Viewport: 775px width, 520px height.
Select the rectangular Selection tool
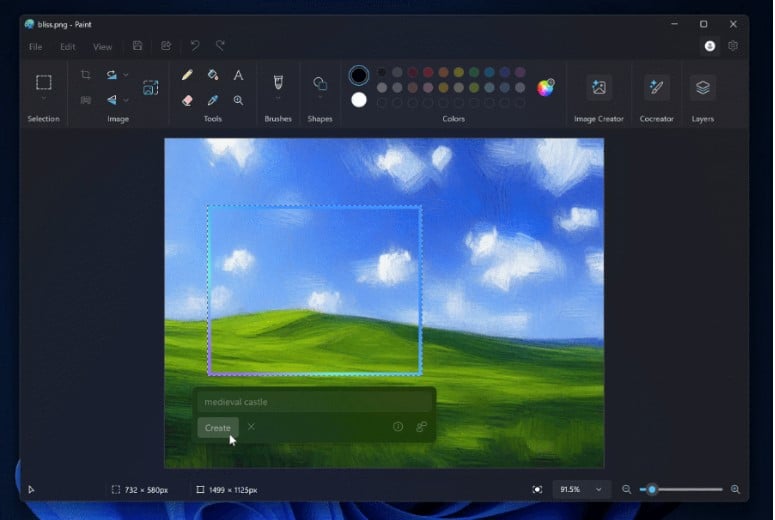43,82
